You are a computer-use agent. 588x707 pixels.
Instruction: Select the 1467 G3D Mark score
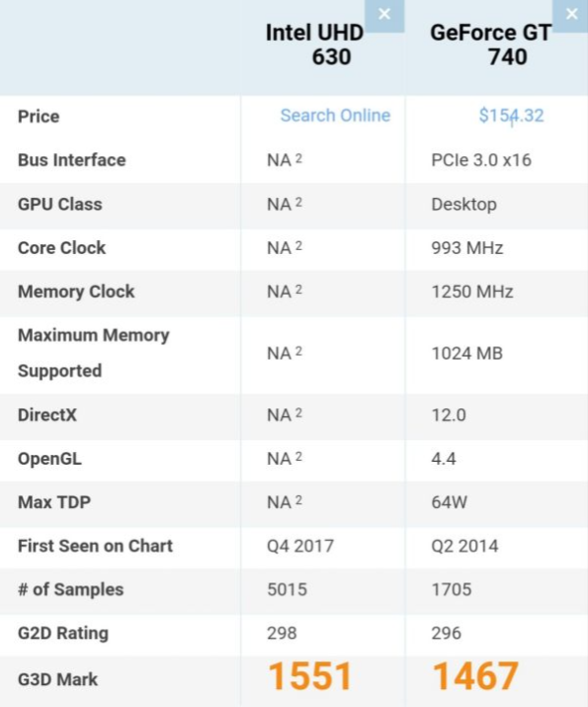475,676
